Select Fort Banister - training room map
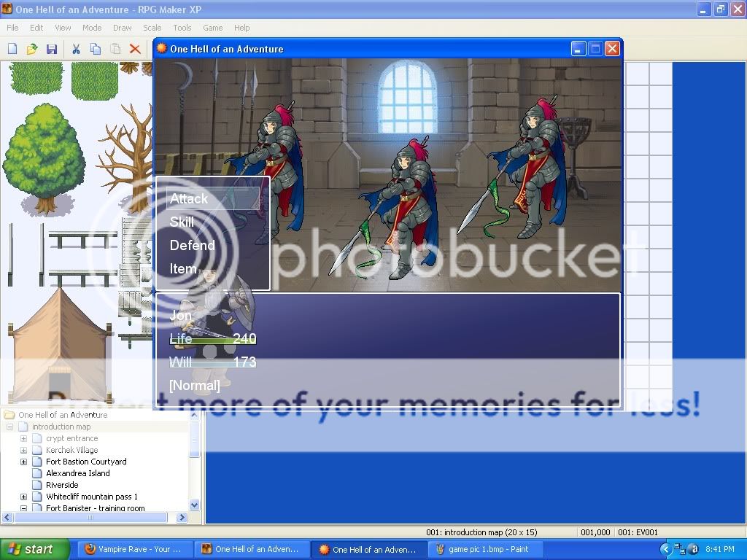747x560 pixels. 96,508
